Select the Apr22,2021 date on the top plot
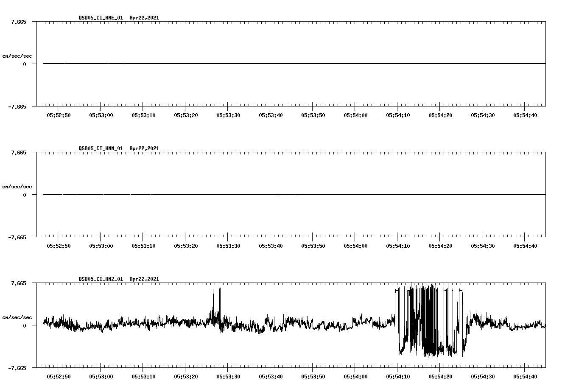Viewport: 576px width, 392px height. [x=144, y=18]
